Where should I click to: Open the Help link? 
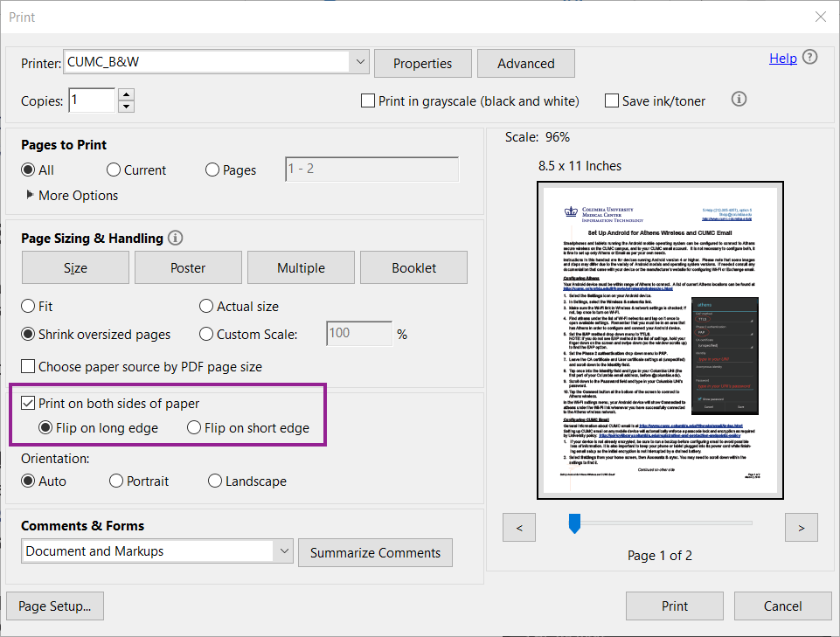coord(783,58)
